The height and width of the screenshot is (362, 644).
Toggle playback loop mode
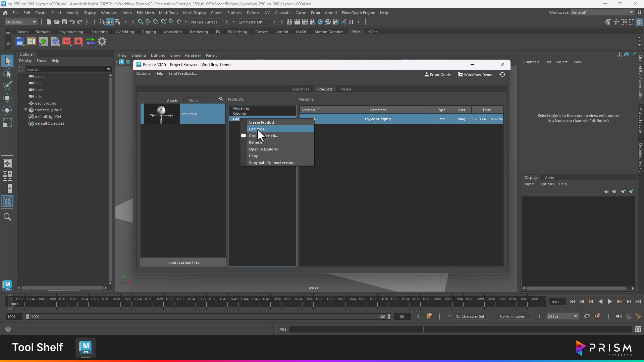pos(587,316)
